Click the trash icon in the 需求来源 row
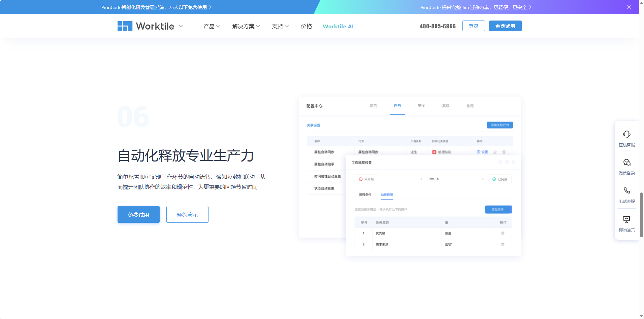 point(503,245)
